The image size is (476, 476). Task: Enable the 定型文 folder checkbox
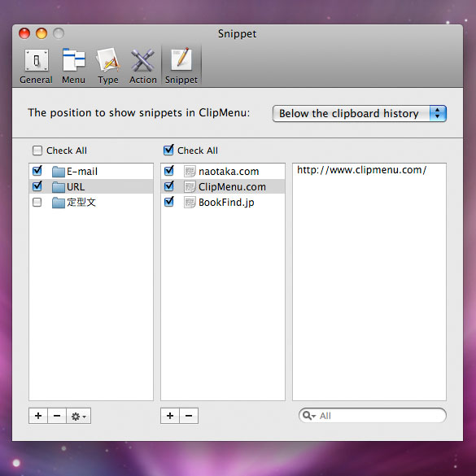[x=37, y=202]
